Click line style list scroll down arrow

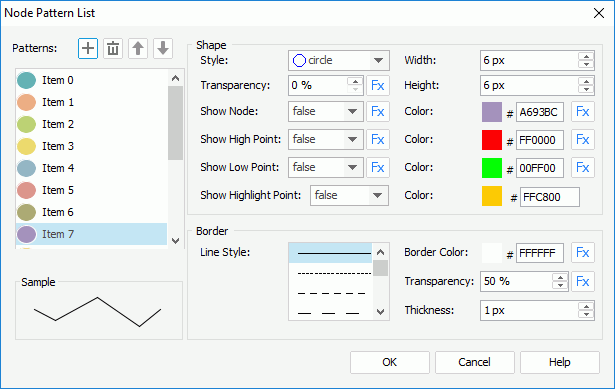tap(380, 312)
